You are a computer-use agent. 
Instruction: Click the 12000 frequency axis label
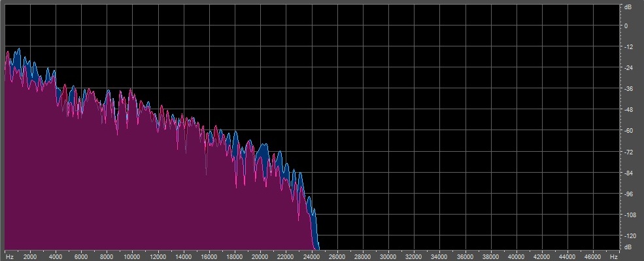pyautogui.click(x=158, y=257)
